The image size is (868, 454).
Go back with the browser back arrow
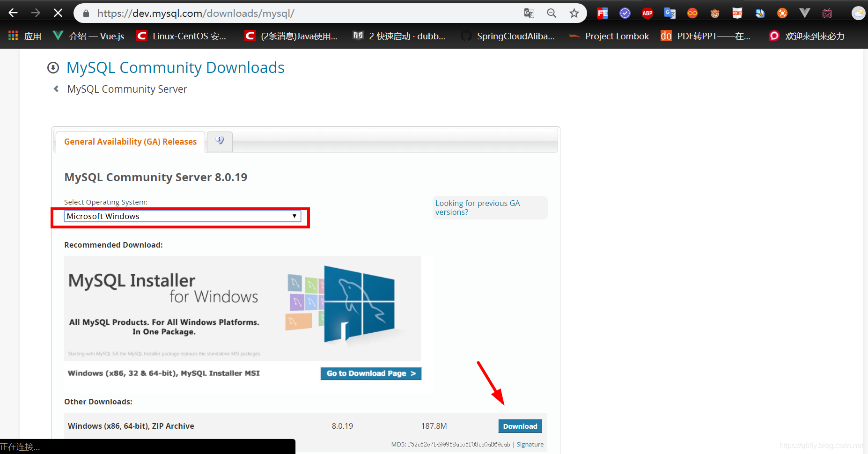13,13
